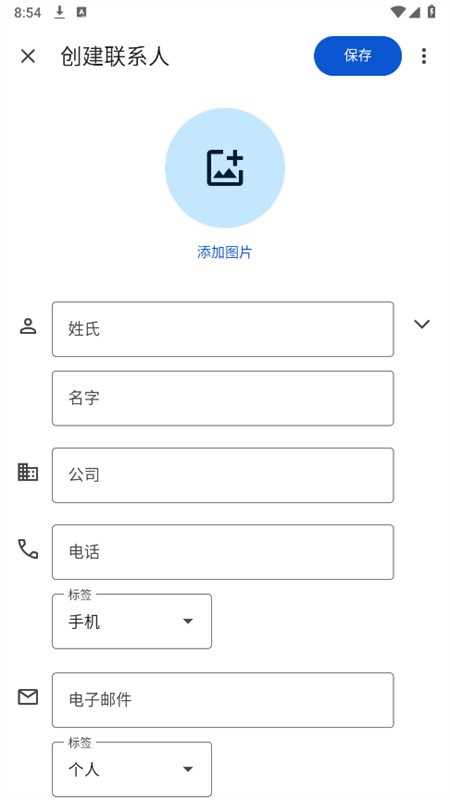Focus the 名字 input field

(223, 398)
